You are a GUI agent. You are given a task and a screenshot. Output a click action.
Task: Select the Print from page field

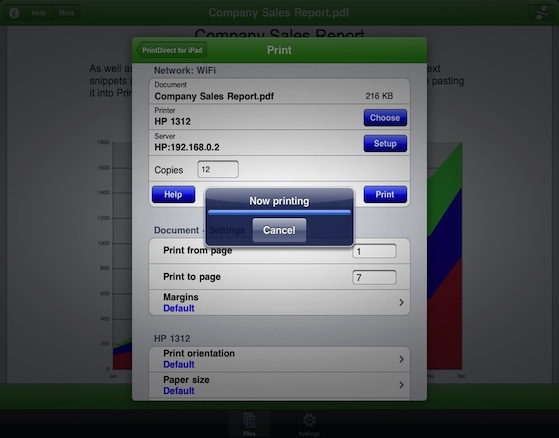pyautogui.click(x=374, y=251)
